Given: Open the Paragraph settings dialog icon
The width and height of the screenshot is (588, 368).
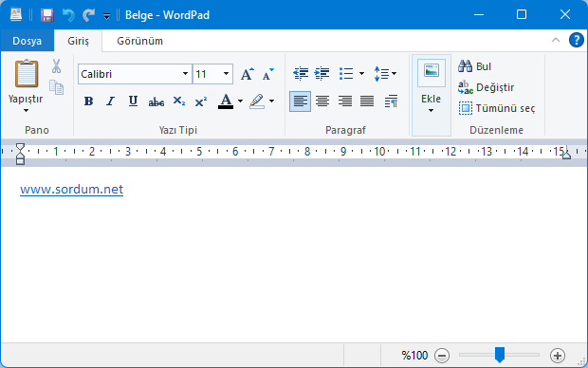Looking at the screenshot, I should click(x=391, y=101).
